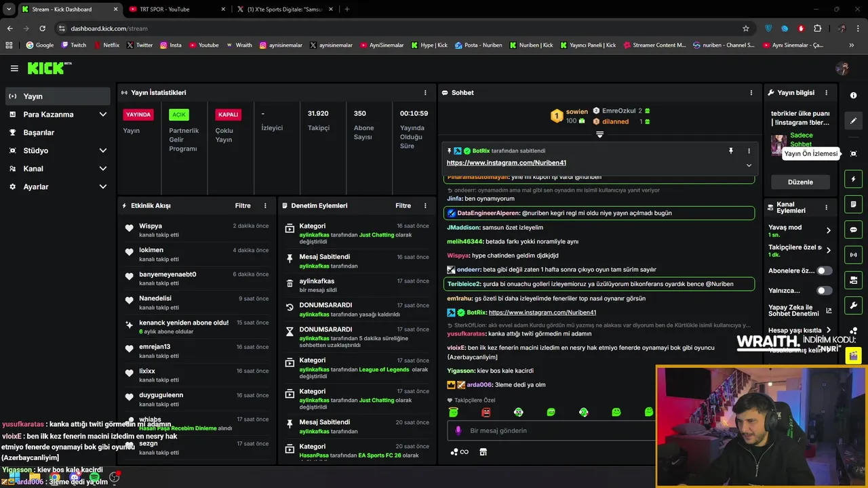Open Twitch bookmark

[x=73, y=45]
